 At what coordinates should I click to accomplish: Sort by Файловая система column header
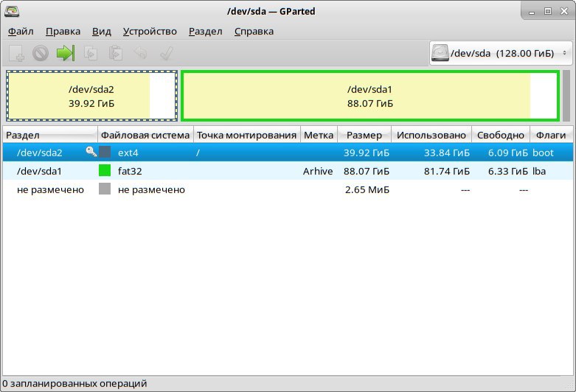click(x=145, y=135)
